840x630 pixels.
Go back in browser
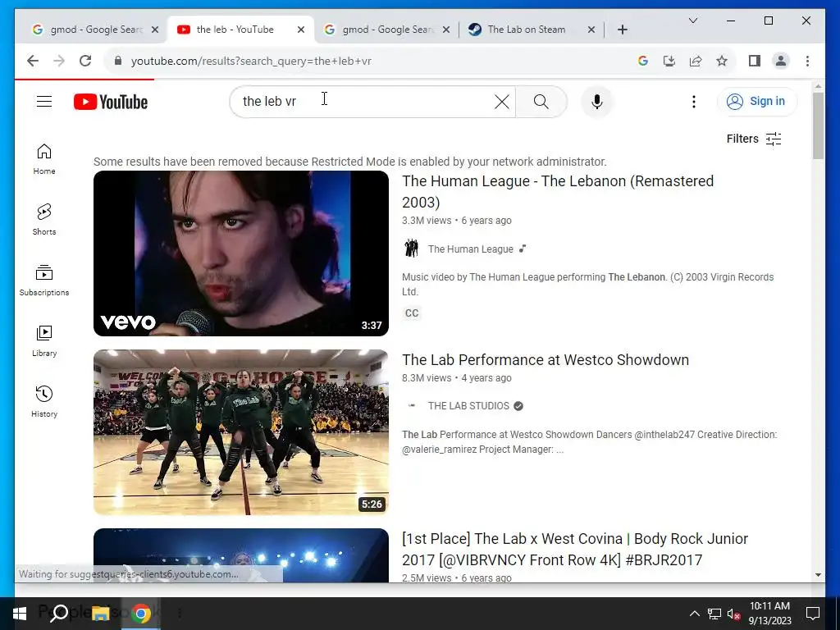tap(33, 61)
